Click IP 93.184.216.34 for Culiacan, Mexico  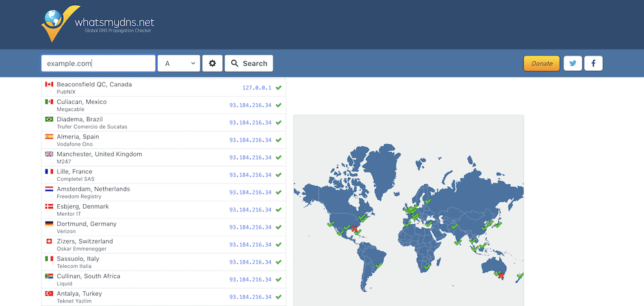251,105
